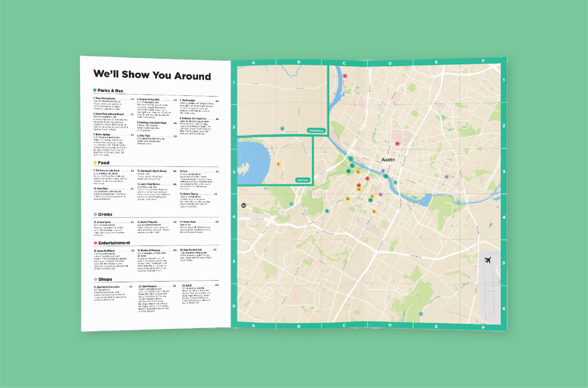The image size is (588, 388).
Task: Click the Parks & Rec section heading
Action: coord(110,91)
